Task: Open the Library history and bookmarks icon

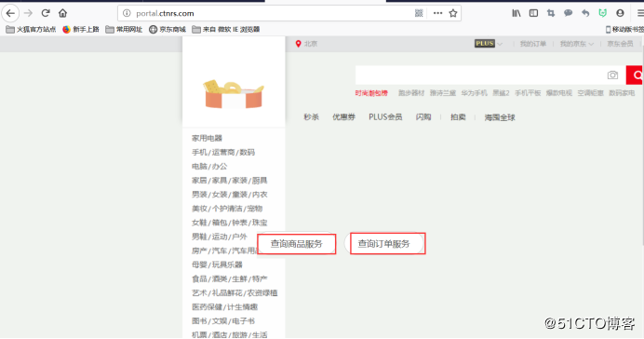Action: (517, 13)
